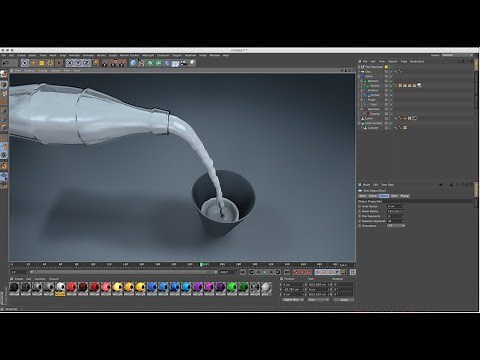Click the green generator objects icon

pyautogui.click(x=150, y=63)
